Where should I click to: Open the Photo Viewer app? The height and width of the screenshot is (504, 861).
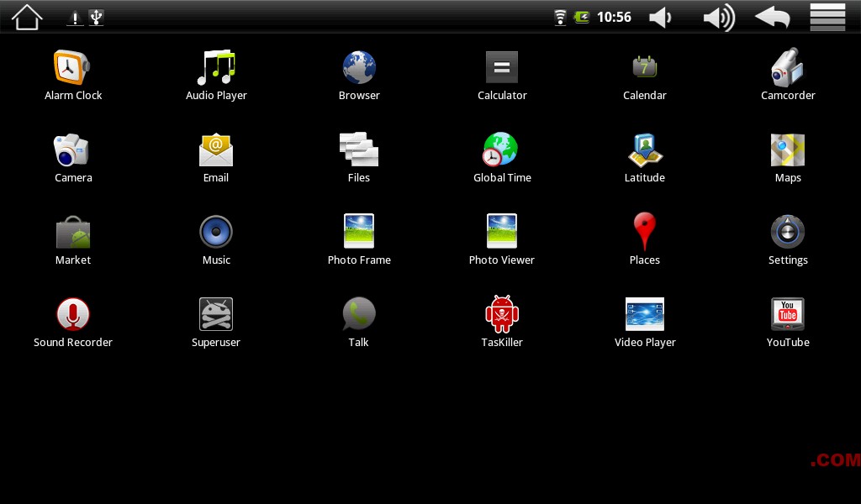pos(502,231)
